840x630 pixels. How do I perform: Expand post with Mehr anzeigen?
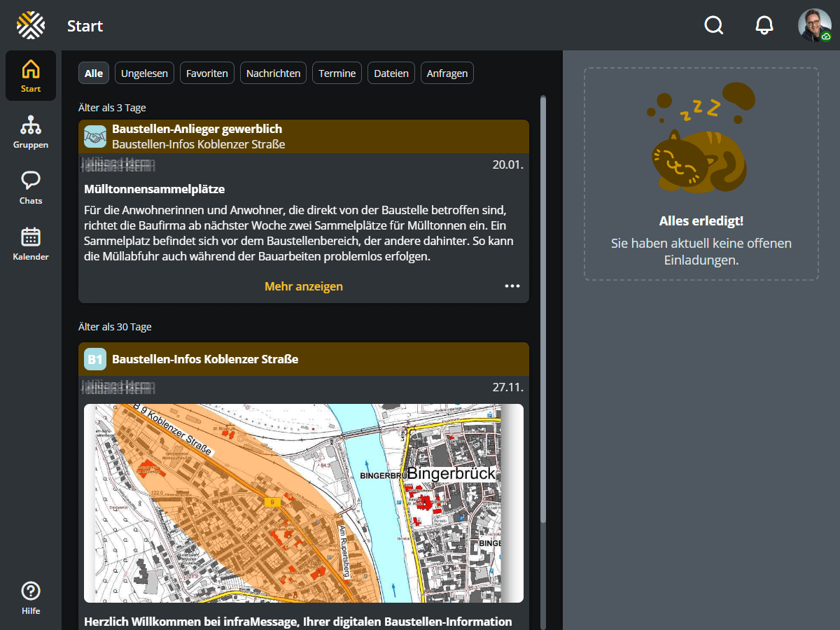304,286
